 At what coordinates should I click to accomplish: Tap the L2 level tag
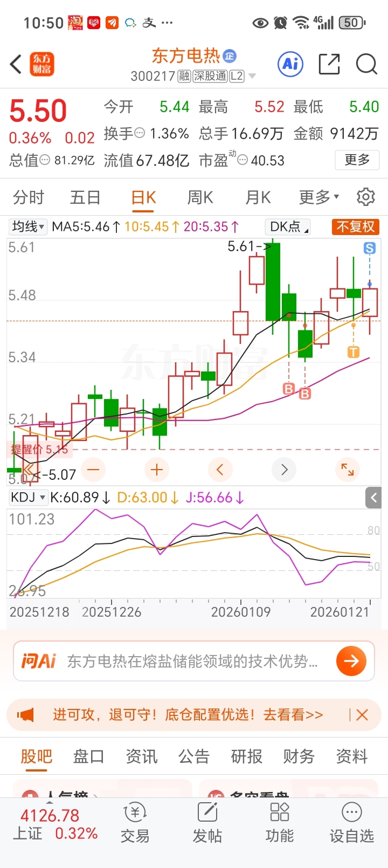[x=237, y=77]
